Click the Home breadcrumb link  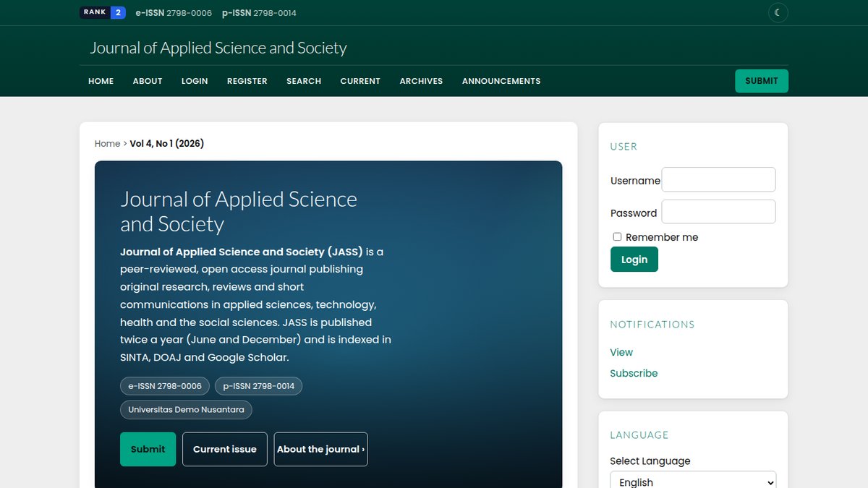pos(107,143)
